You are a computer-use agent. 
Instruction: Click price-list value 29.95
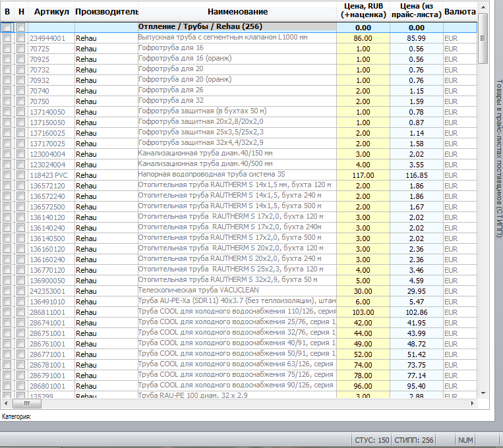click(417, 291)
